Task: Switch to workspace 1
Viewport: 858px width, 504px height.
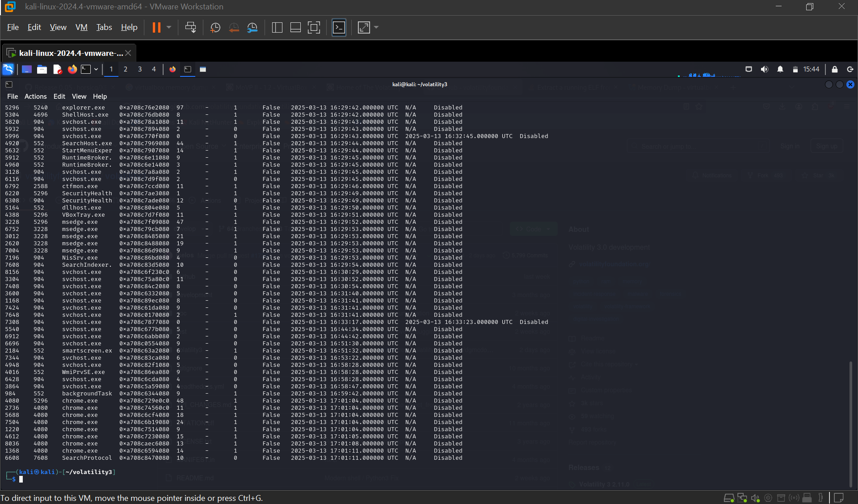Action: click(x=111, y=69)
